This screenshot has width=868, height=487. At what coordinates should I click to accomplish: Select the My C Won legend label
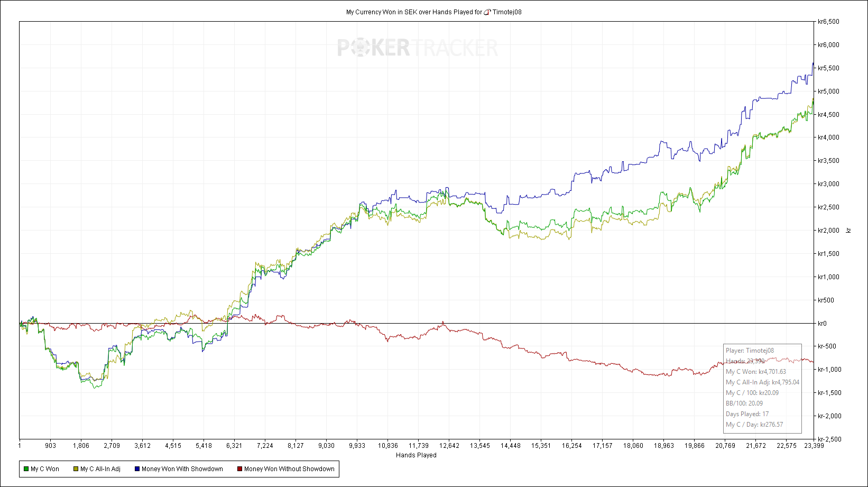(45, 469)
